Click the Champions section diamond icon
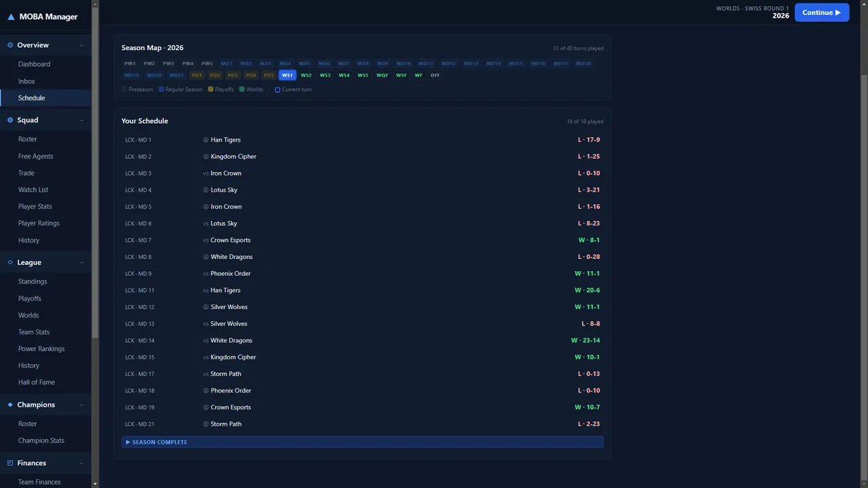This screenshot has width=868, height=488. pos(10,405)
